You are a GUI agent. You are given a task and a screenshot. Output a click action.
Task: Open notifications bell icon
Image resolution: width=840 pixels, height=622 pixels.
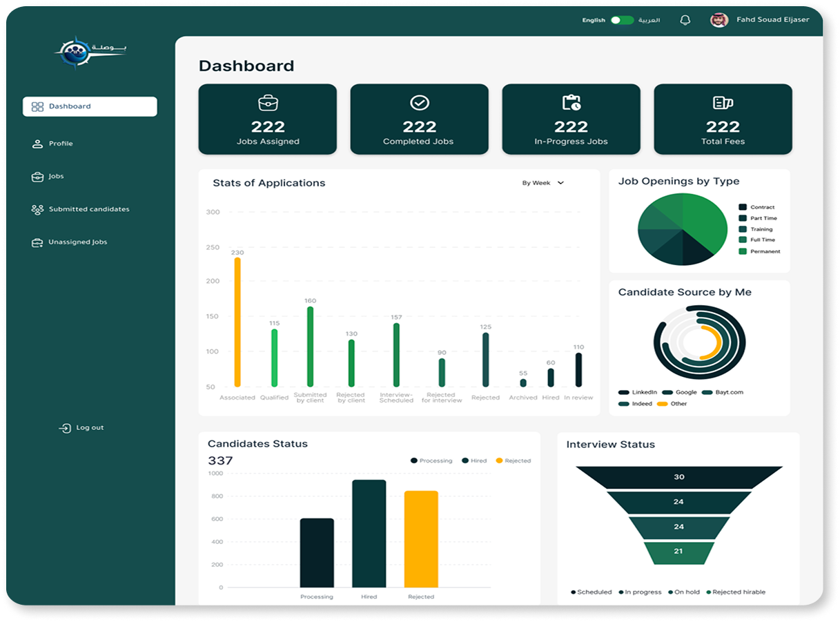(685, 20)
